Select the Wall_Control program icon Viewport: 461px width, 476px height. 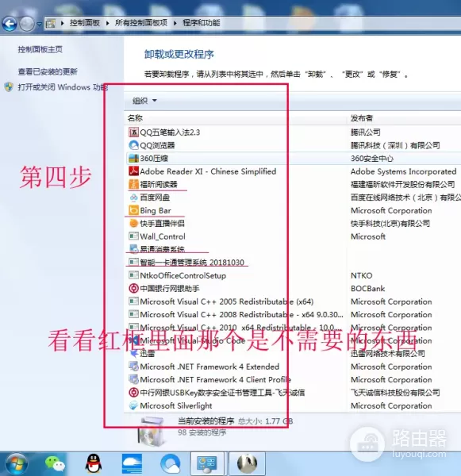[x=133, y=236]
